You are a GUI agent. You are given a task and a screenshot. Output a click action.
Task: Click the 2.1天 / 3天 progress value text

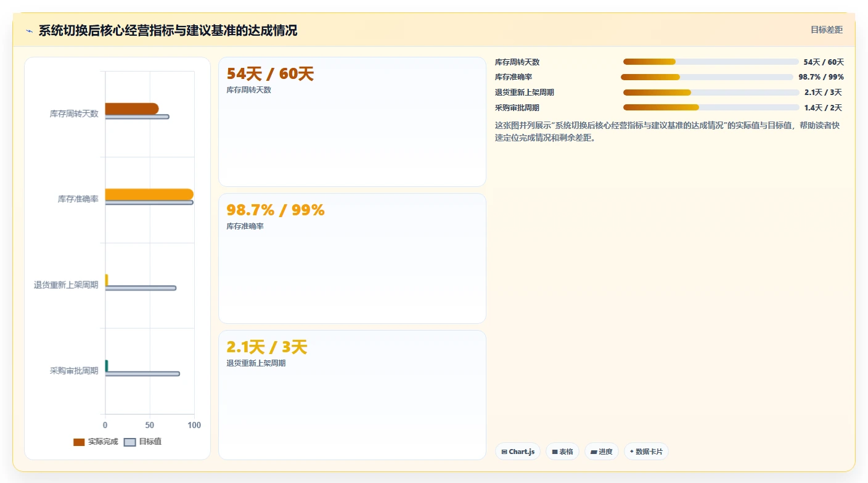click(823, 93)
